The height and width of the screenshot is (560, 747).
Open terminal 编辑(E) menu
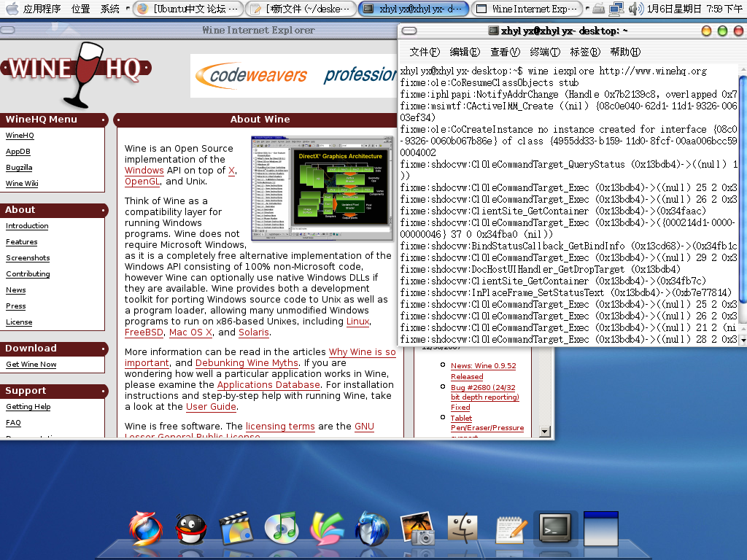point(465,52)
